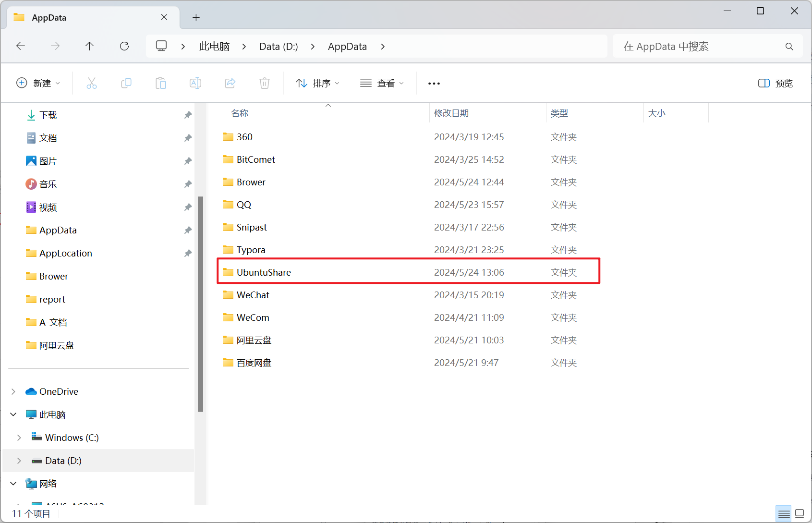Switch to large thumbnails view icon
812x523 pixels.
click(x=800, y=513)
